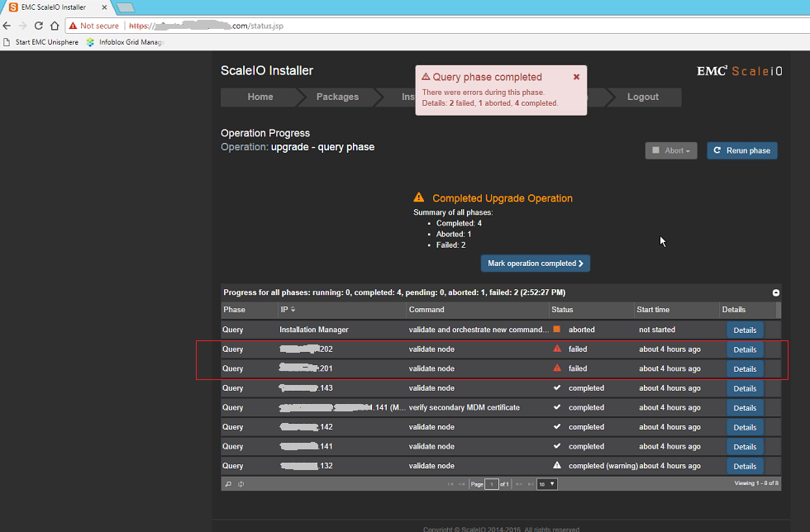This screenshot has width=810, height=532.
Task: Open Details for Installation Manager row
Action: point(745,330)
